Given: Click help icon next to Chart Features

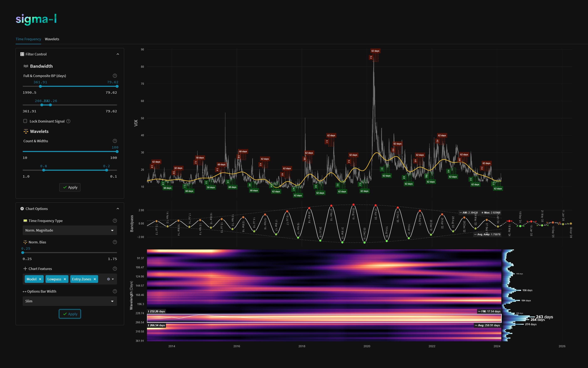Looking at the screenshot, I should tap(115, 269).
